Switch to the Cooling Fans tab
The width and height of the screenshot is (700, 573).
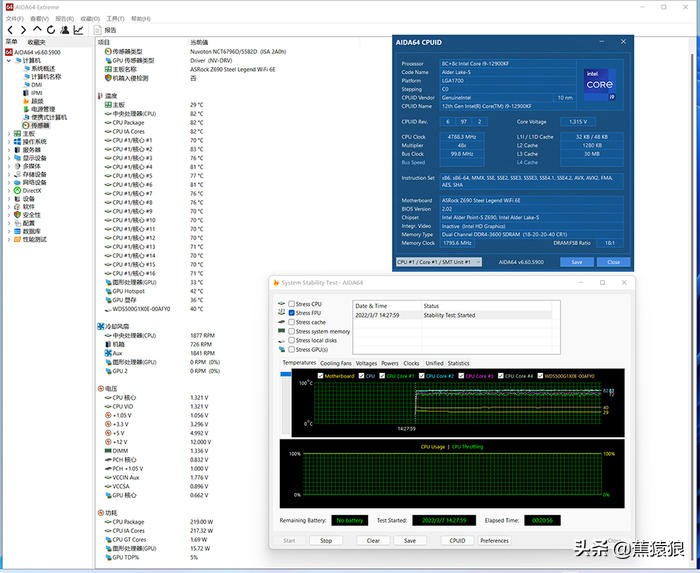[336, 363]
